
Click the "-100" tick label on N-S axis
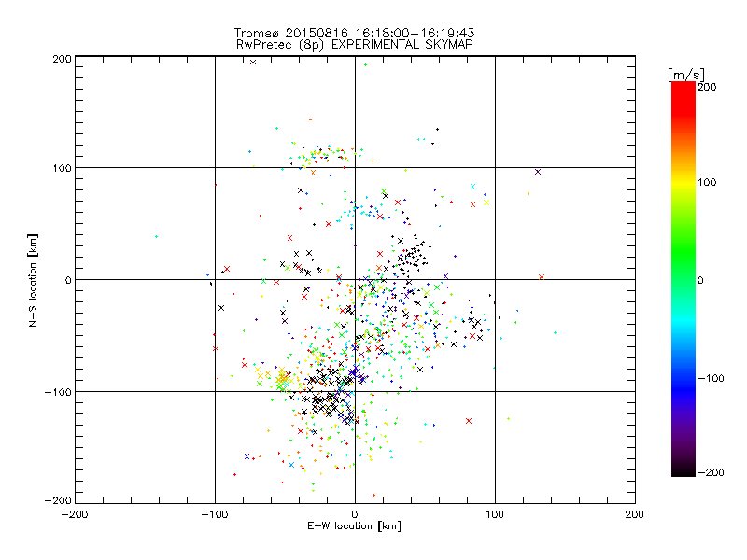tap(58, 392)
